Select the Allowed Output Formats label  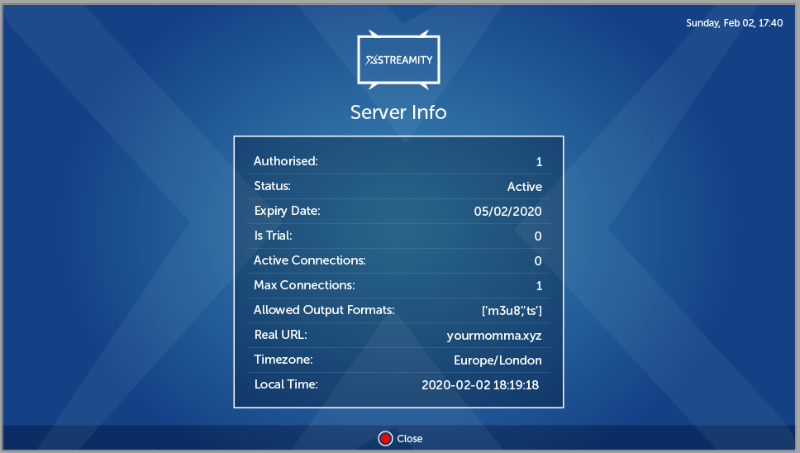[x=324, y=311]
